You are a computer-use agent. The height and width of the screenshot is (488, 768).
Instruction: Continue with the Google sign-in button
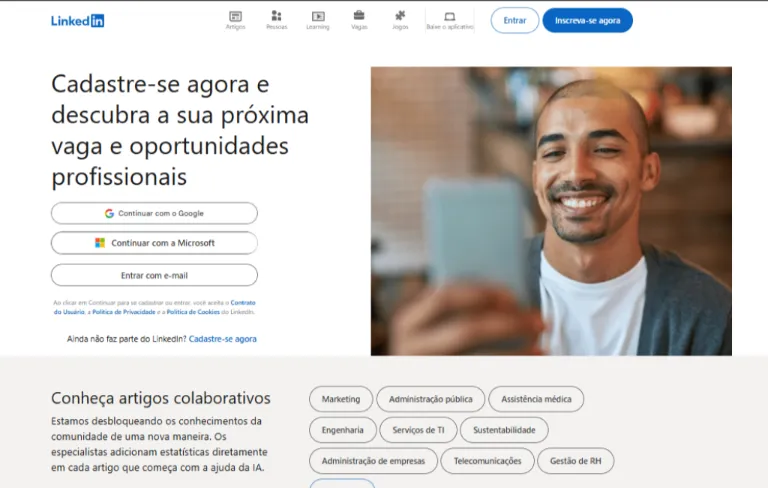click(154, 213)
